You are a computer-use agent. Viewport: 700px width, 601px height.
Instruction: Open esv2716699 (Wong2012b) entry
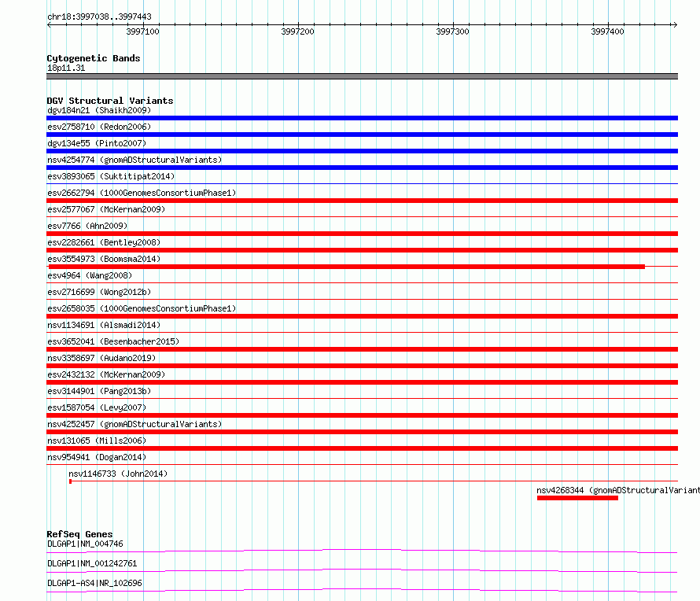click(99, 292)
